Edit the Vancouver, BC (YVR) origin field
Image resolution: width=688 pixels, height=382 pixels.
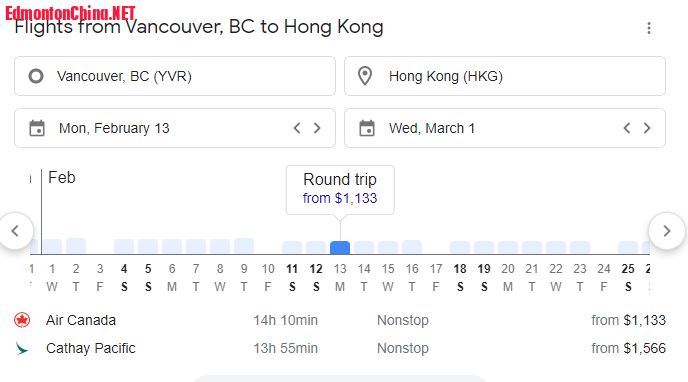click(175, 76)
